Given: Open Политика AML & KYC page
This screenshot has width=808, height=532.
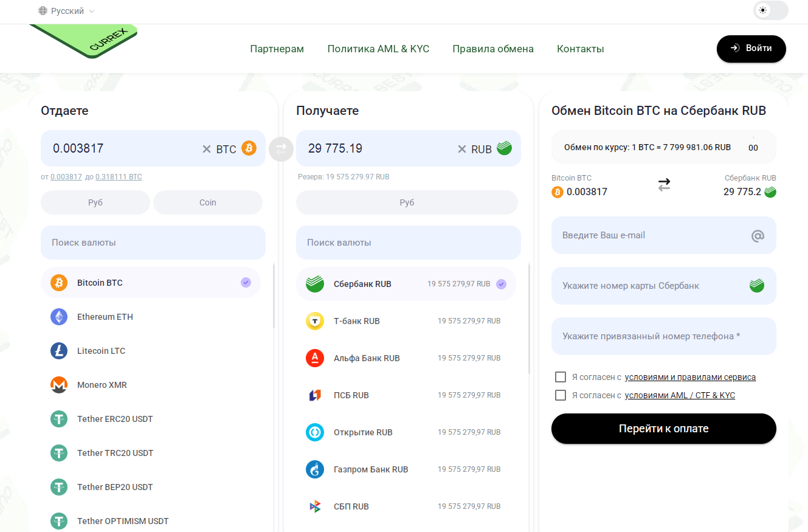Looking at the screenshot, I should click(x=378, y=49).
